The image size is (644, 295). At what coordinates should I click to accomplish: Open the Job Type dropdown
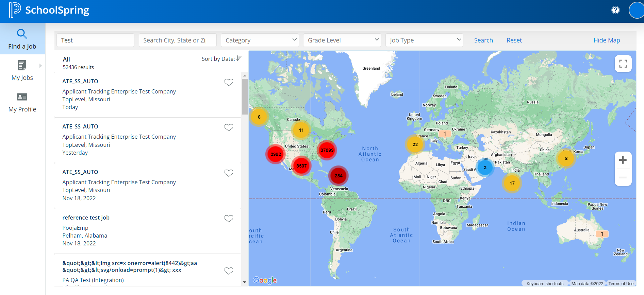point(424,40)
